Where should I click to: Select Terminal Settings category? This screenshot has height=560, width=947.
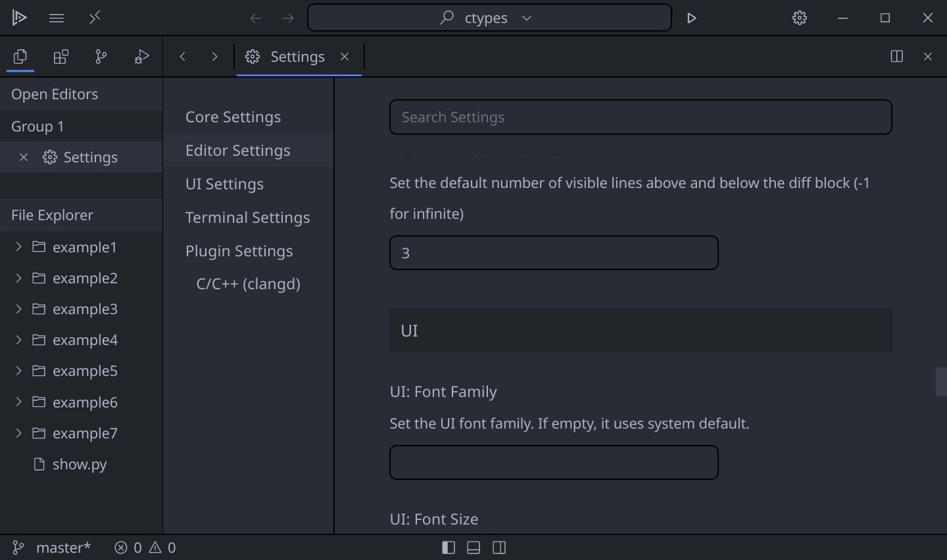pos(247,218)
